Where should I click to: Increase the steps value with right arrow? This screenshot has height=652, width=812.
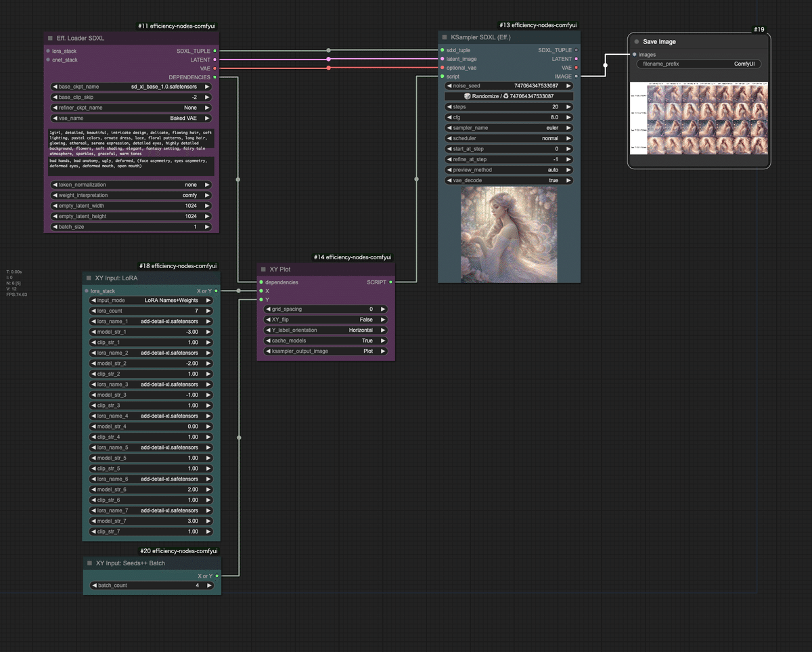tap(568, 107)
